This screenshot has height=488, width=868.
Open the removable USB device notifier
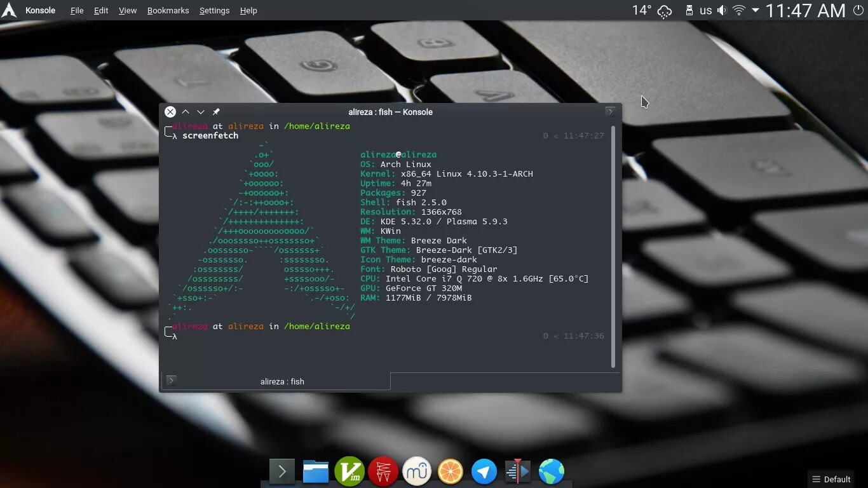point(689,10)
